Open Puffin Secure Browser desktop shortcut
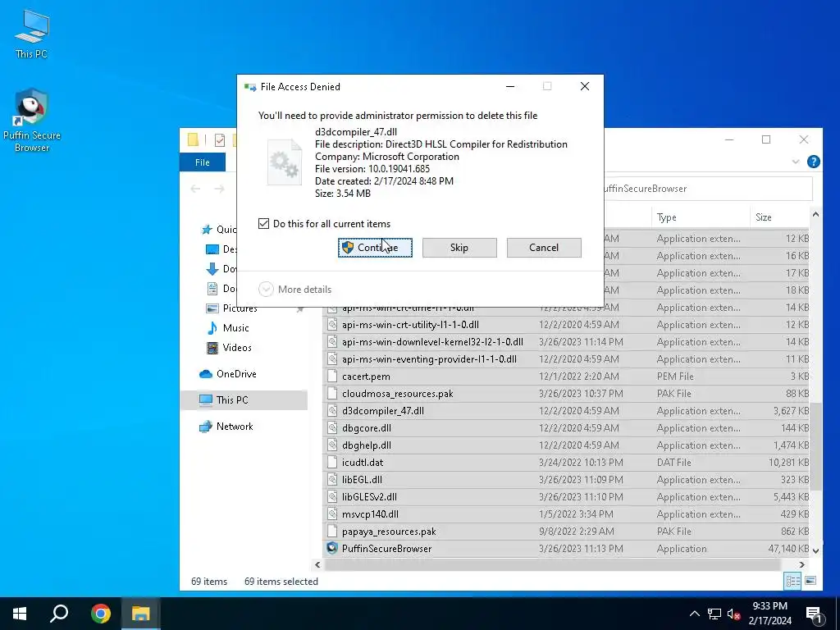This screenshot has width=840, height=630. pos(32,120)
